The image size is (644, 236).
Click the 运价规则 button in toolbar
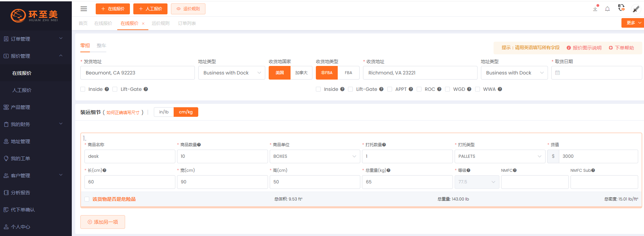[x=188, y=9]
